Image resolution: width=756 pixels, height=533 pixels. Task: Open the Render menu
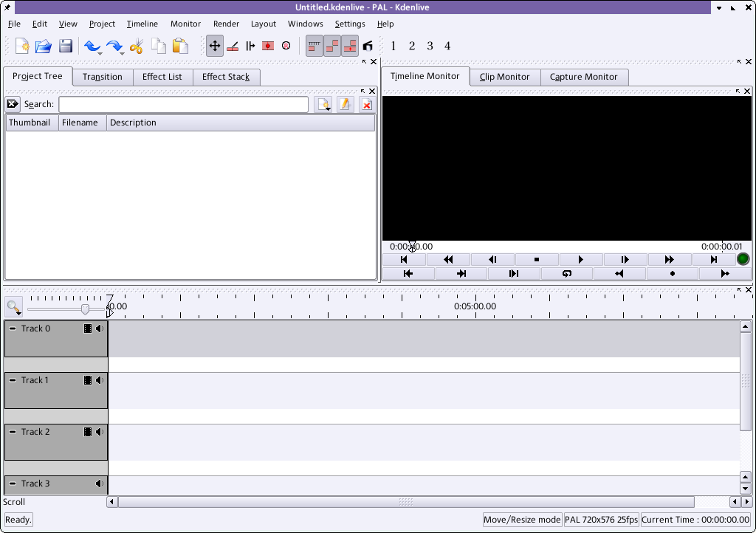pyautogui.click(x=226, y=24)
